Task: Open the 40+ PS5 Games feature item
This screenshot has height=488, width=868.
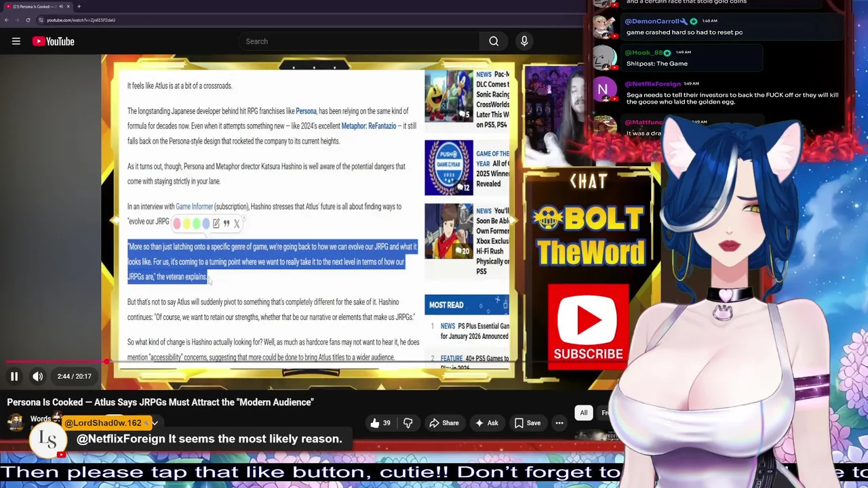Action: (474, 363)
